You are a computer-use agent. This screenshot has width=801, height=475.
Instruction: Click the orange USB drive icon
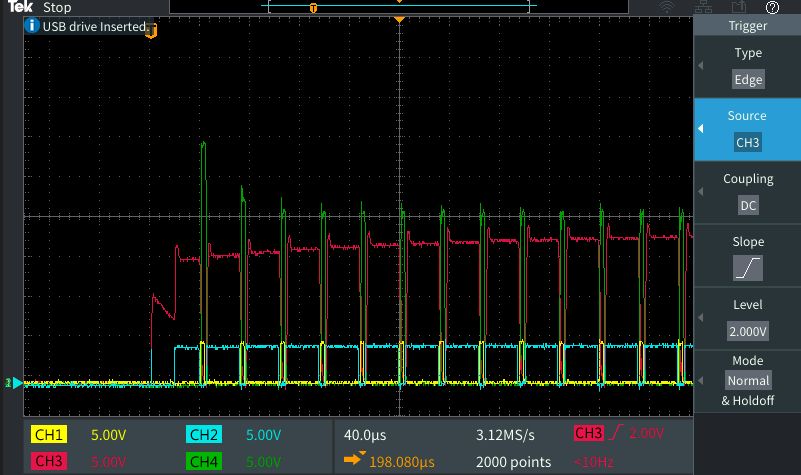click(x=151, y=31)
